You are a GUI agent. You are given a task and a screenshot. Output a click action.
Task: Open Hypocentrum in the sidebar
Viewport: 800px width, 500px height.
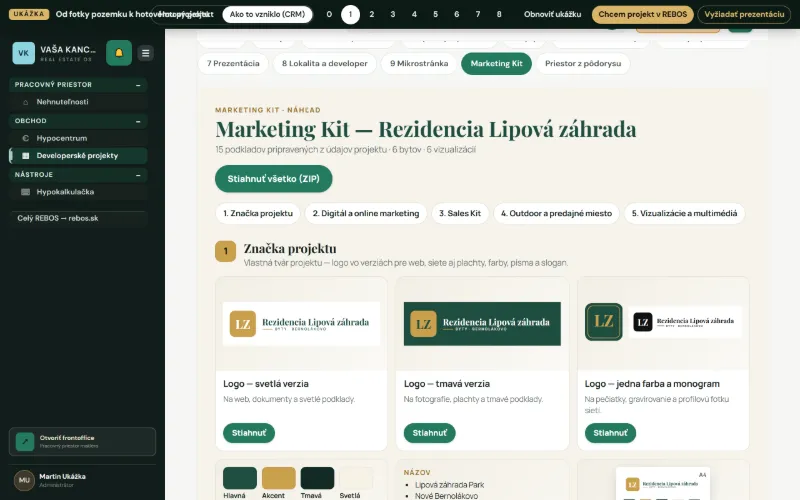point(78,138)
